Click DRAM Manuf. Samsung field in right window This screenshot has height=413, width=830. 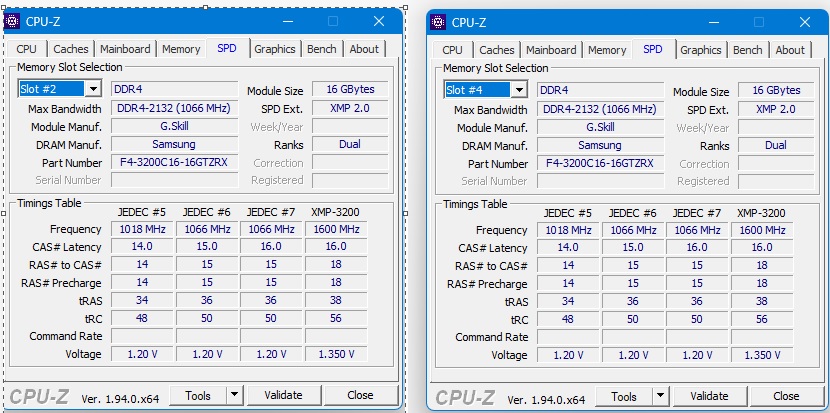(600, 145)
